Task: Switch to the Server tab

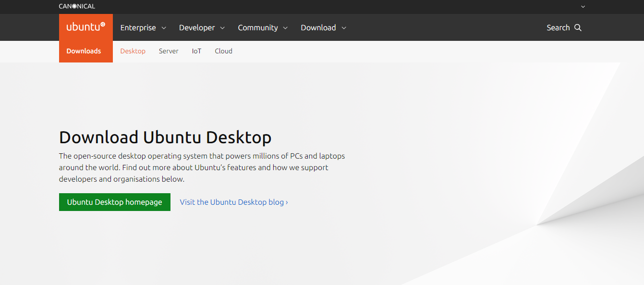Action: [169, 51]
